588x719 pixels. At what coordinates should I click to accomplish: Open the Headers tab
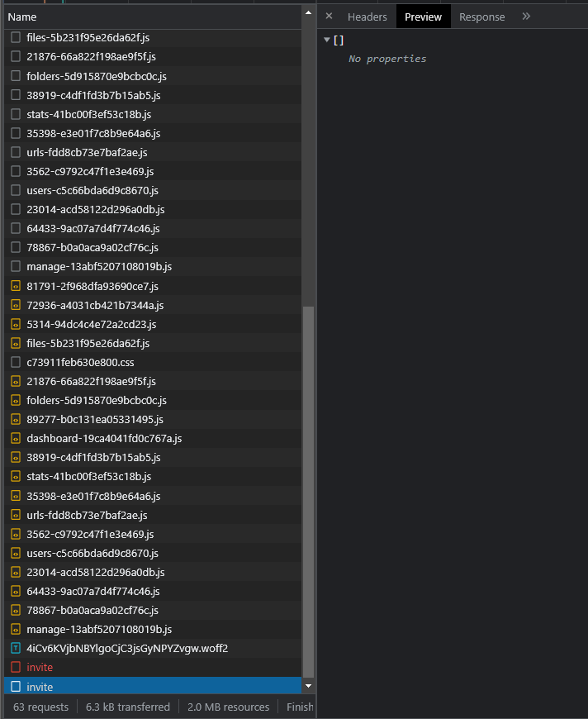click(x=367, y=17)
